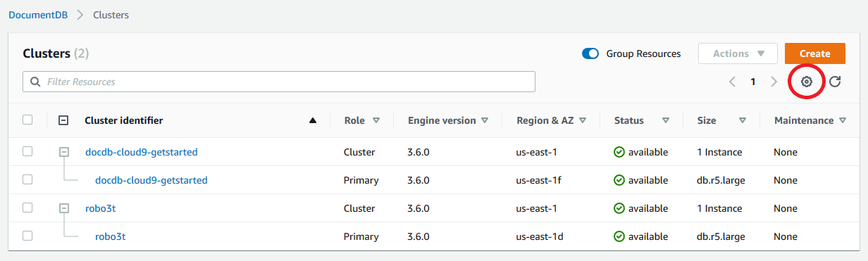Sort ascending arrow on Cluster identifier column
This screenshot has height=261, width=868.
coord(313,120)
